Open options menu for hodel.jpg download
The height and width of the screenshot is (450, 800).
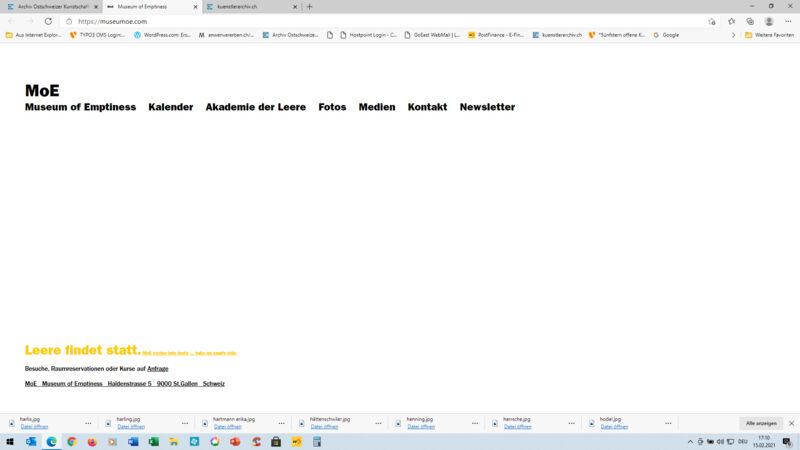(x=668, y=423)
